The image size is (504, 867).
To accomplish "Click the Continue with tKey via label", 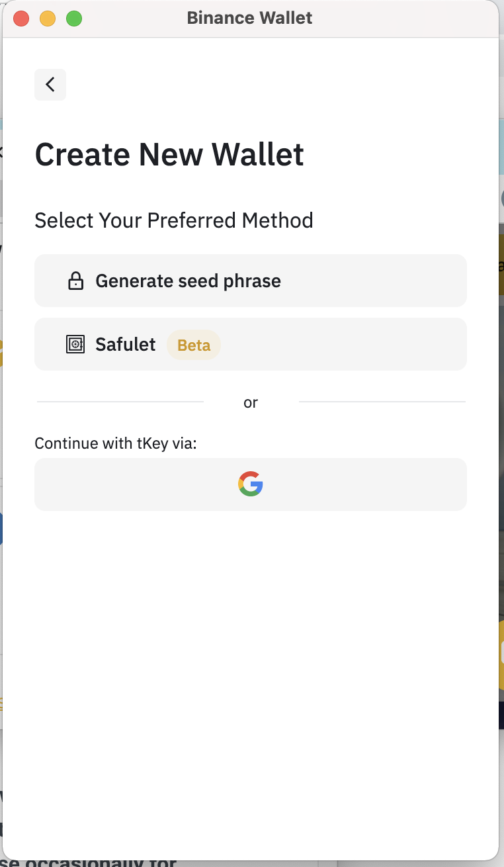I will 116,443.
